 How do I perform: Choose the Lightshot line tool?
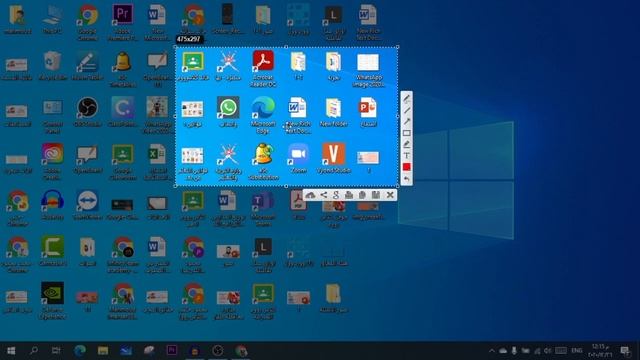click(407, 110)
